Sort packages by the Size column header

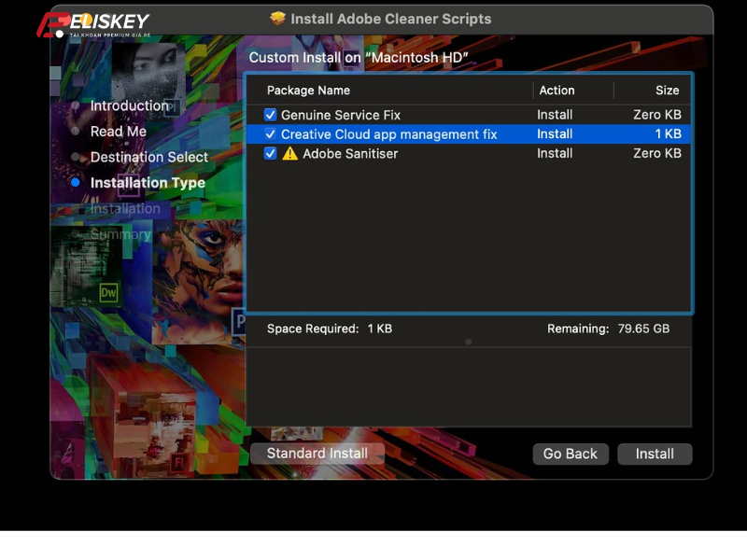(668, 91)
